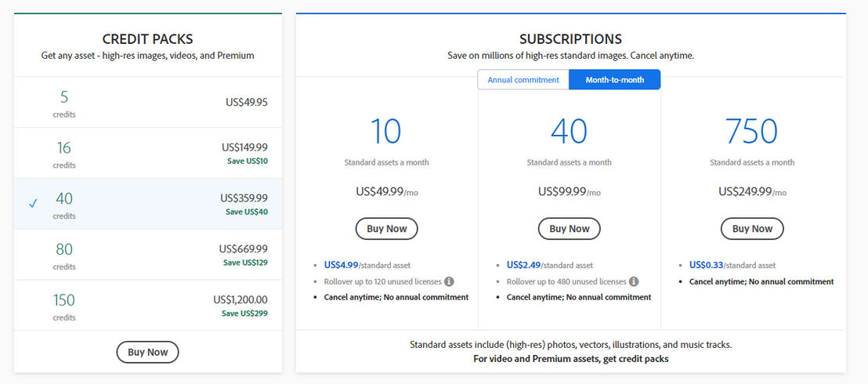This screenshot has height=384, width=868.
Task: Choose the 16 credits pack
Action: 148,153
